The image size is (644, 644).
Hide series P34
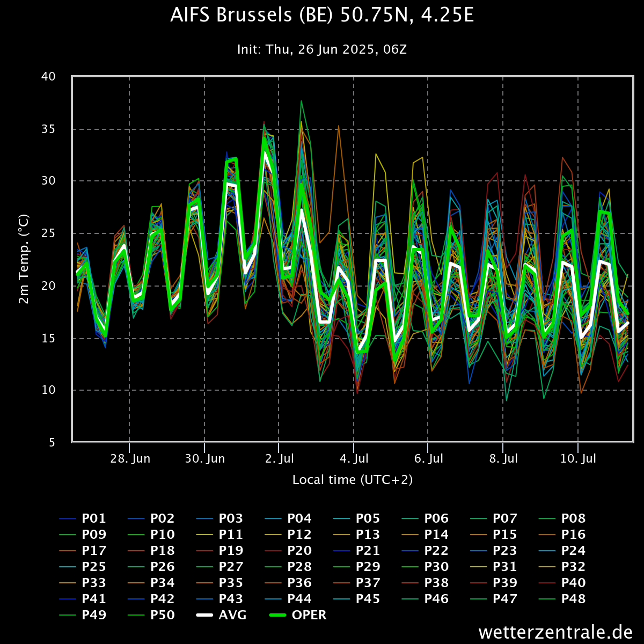tap(151, 583)
